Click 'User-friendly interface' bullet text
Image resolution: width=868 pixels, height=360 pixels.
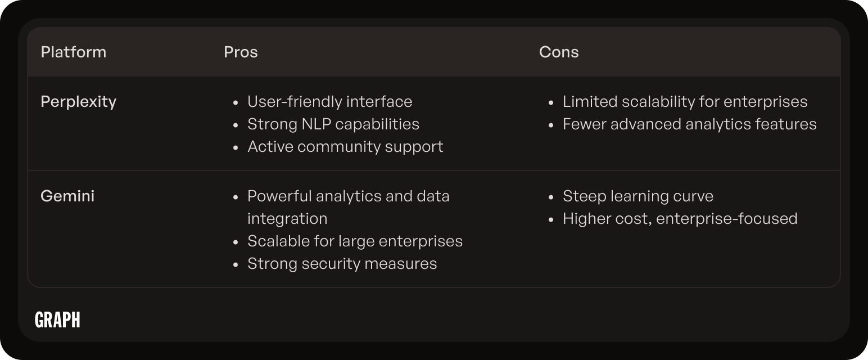click(330, 102)
